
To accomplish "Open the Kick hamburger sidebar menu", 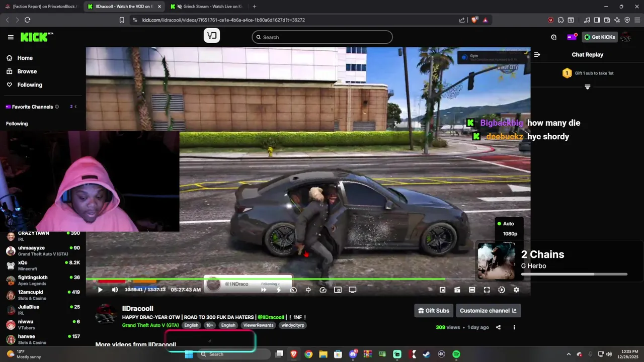I will pos(11,37).
